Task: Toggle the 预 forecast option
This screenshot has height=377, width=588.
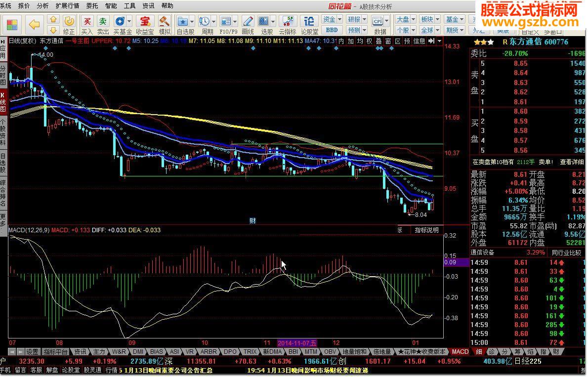Action: pos(407,41)
